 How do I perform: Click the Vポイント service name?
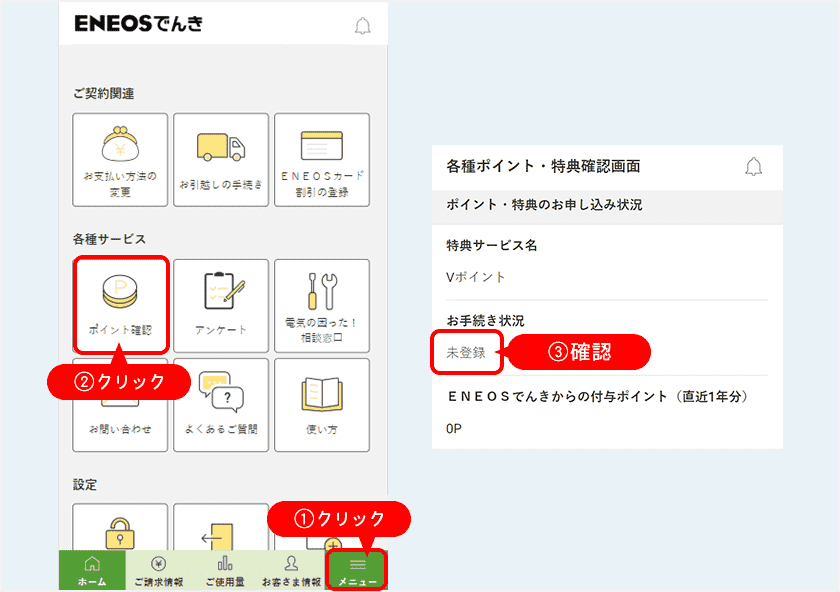pos(476,277)
